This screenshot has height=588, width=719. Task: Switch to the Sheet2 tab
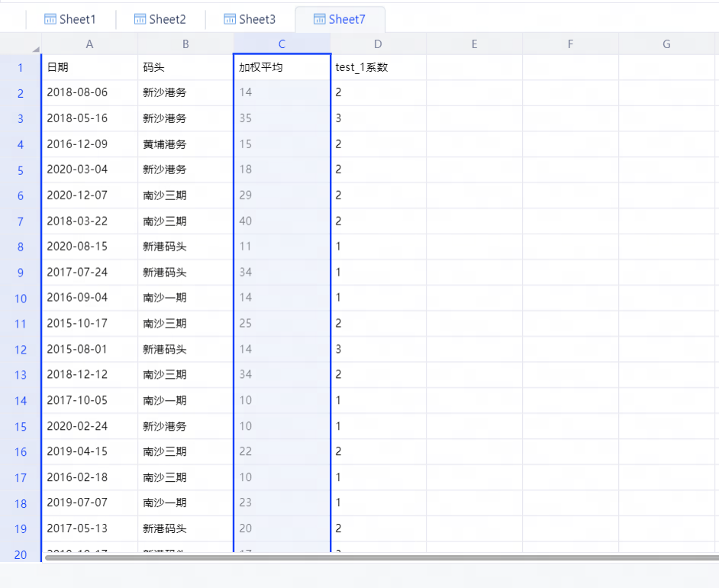pos(160,19)
